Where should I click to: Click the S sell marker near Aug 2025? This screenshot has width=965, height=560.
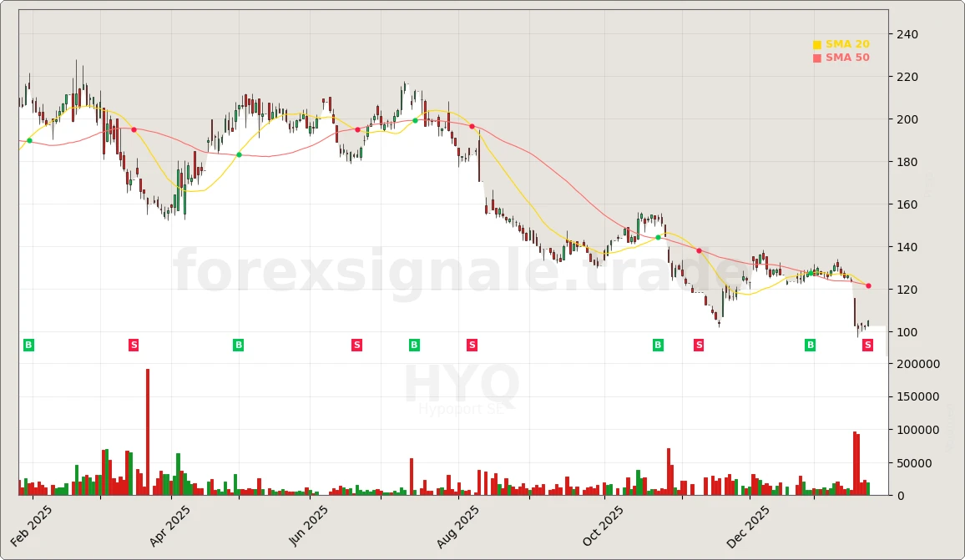472,344
